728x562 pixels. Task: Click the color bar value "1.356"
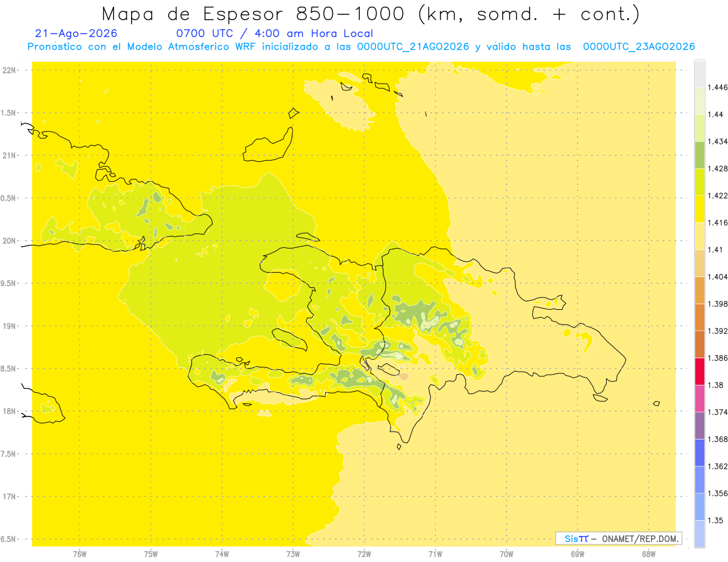pos(718,493)
